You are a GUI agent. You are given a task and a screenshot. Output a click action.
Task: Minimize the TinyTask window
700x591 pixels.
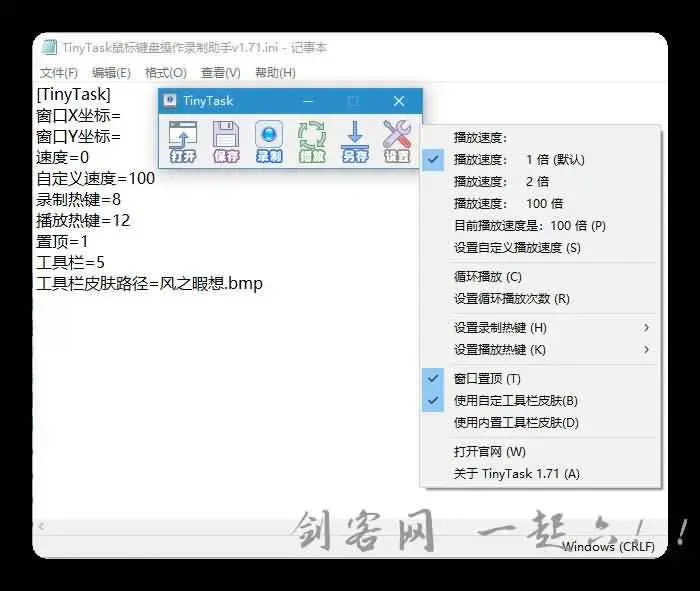[308, 101]
